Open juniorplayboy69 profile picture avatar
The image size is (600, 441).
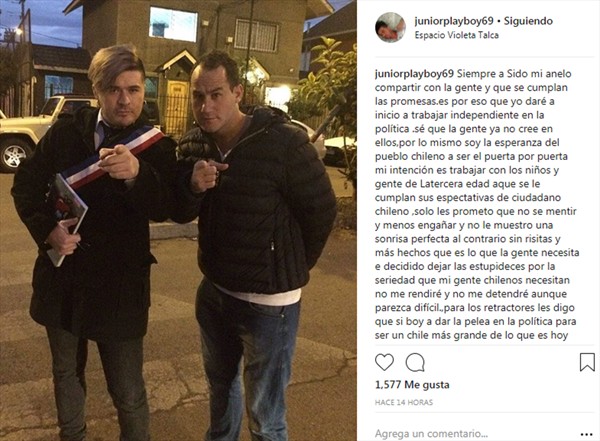point(390,27)
